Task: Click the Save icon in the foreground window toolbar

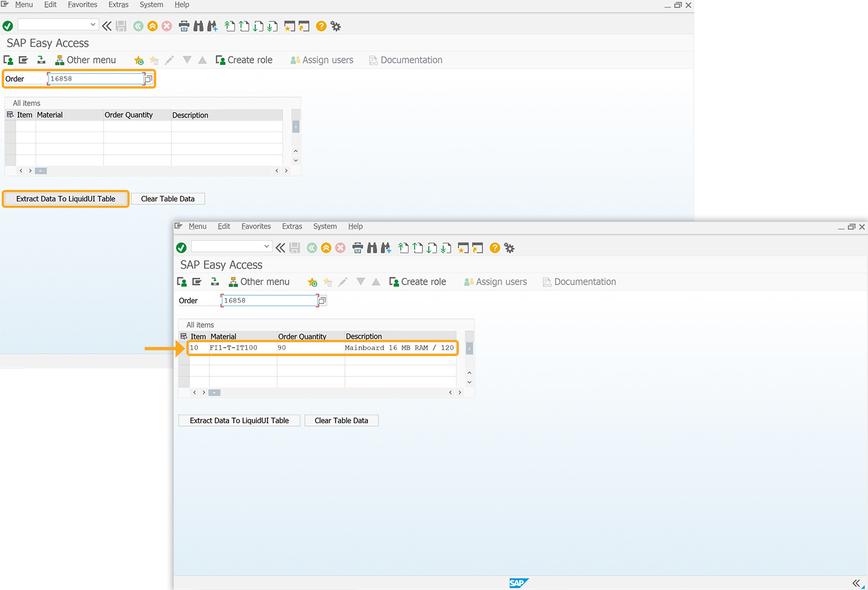Action: point(295,248)
